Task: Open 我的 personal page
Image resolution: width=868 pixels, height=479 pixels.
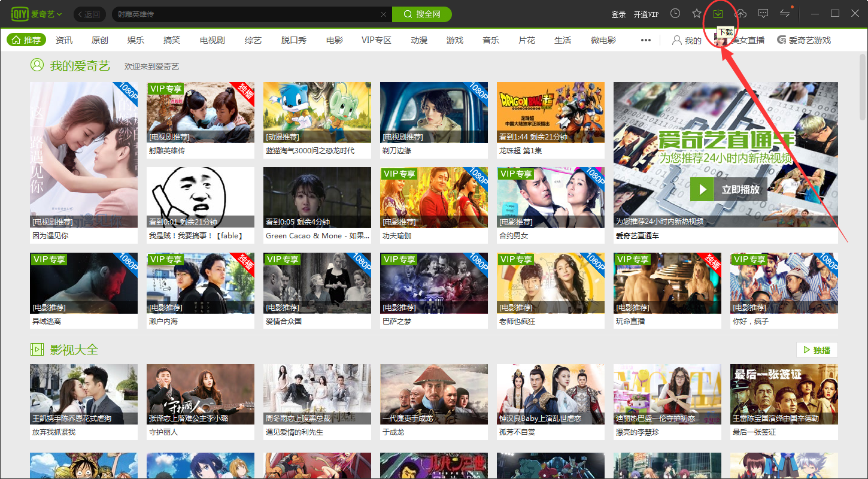Action: [687, 40]
